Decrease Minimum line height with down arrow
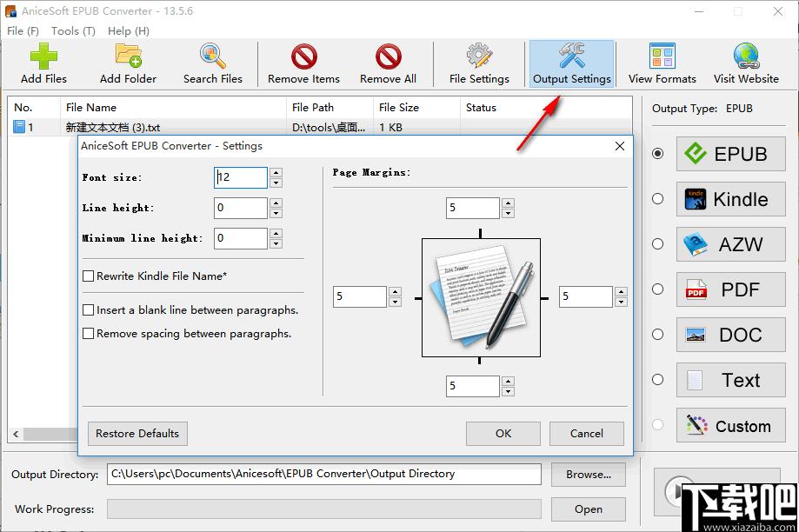 [276, 243]
